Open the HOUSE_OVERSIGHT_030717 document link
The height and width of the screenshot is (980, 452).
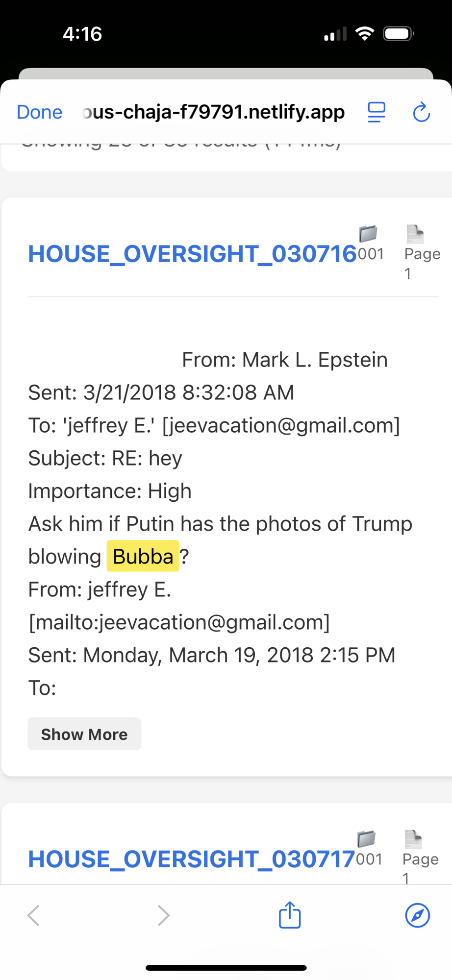pyautogui.click(x=191, y=859)
